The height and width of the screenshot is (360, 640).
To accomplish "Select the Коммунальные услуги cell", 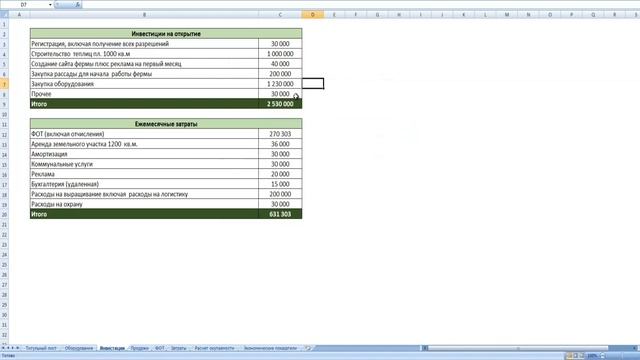I will [x=144, y=164].
